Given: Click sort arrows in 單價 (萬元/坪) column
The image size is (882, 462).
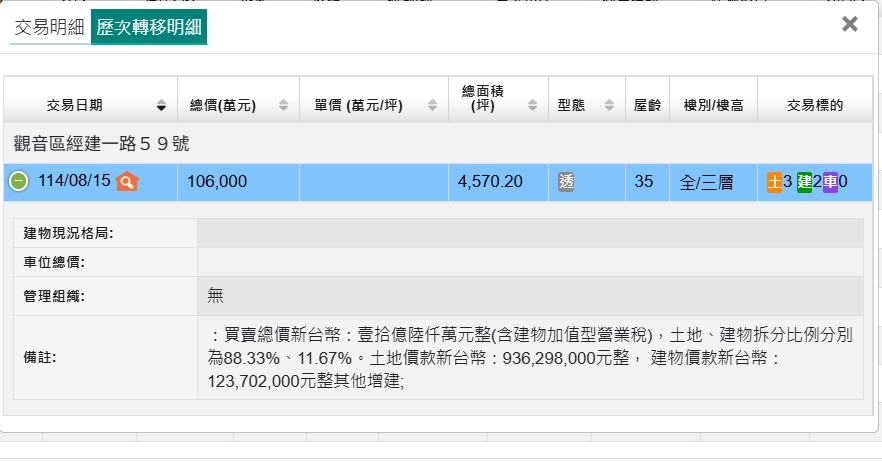Looking at the screenshot, I should pyautogui.click(x=433, y=105).
